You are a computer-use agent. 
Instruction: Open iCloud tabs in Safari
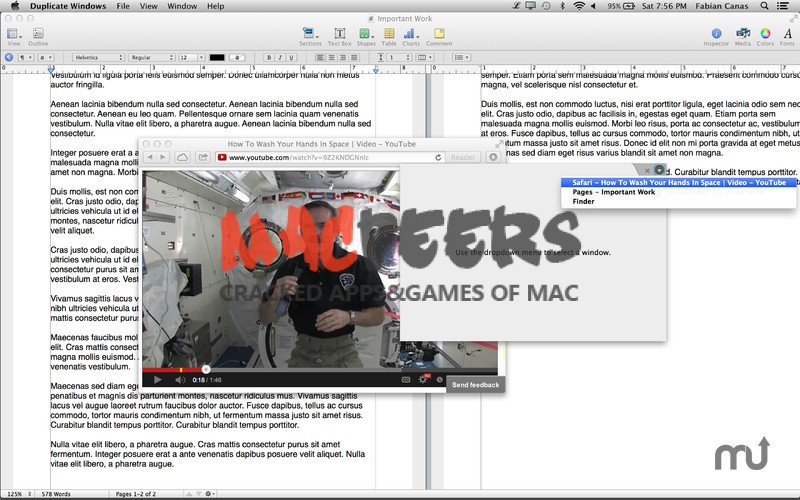click(x=183, y=157)
